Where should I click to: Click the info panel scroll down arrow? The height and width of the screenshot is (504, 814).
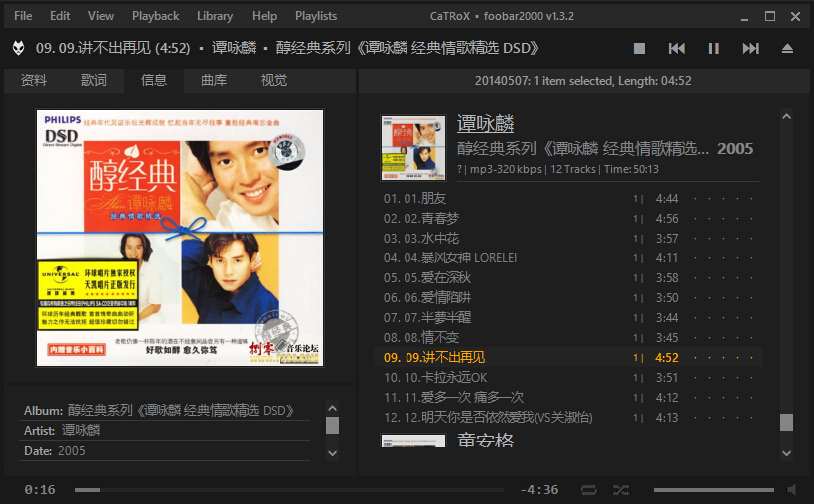[333, 453]
